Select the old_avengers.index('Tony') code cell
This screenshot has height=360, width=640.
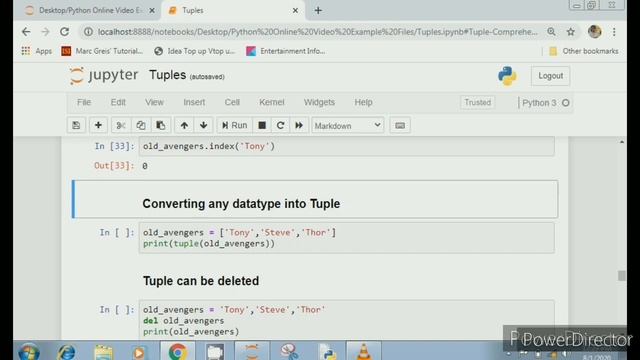[x=346, y=146]
